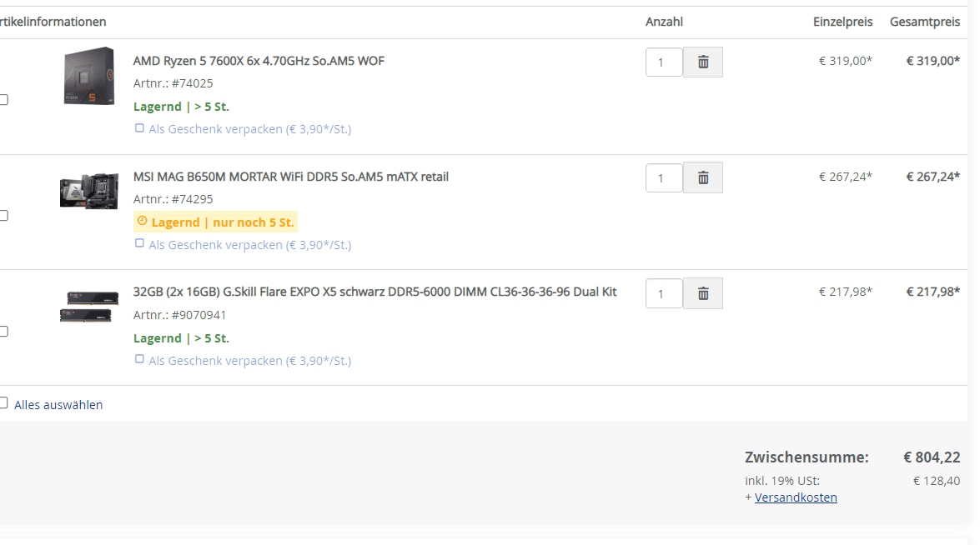
Task: Select the MSI MAG B650M MORTAR row checkbox
Action: 3,215
